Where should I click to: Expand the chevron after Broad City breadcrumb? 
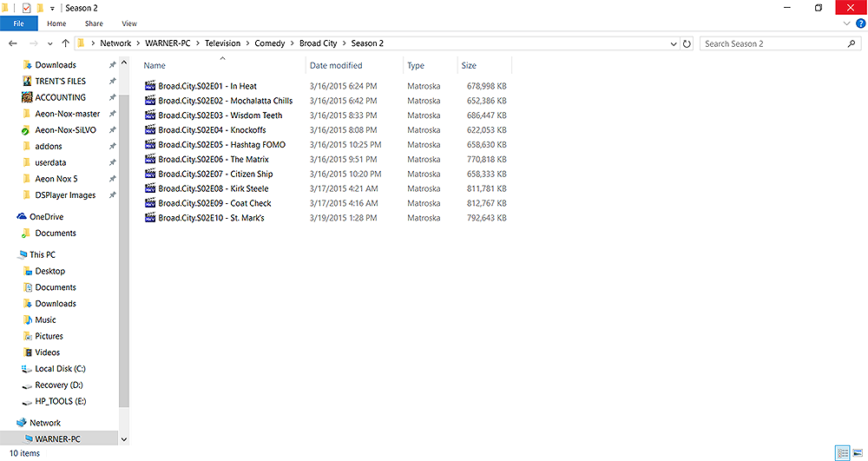pyautogui.click(x=345, y=43)
